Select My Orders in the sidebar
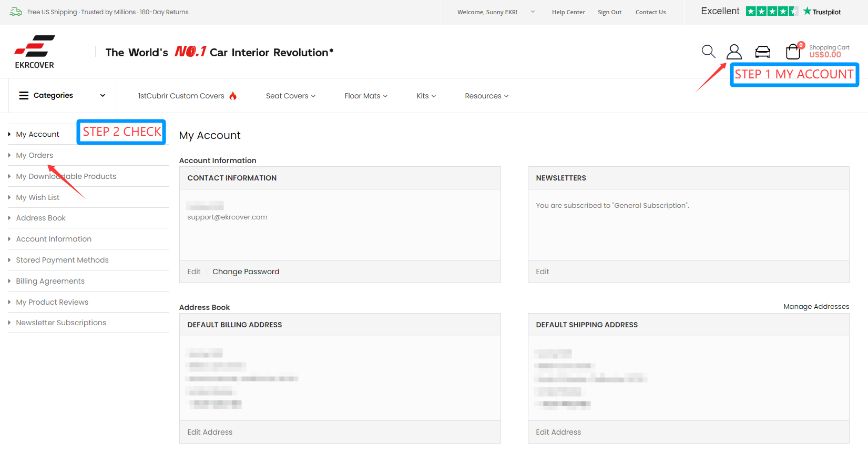Viewport: 868px width, 452px height. tap(35, 155)
